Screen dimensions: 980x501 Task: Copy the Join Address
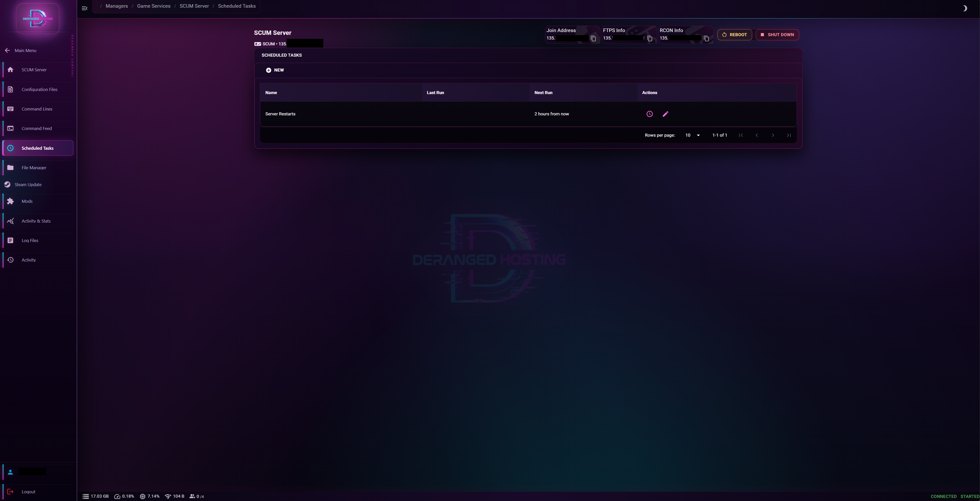pyautogui.click(x=593, y=38)
